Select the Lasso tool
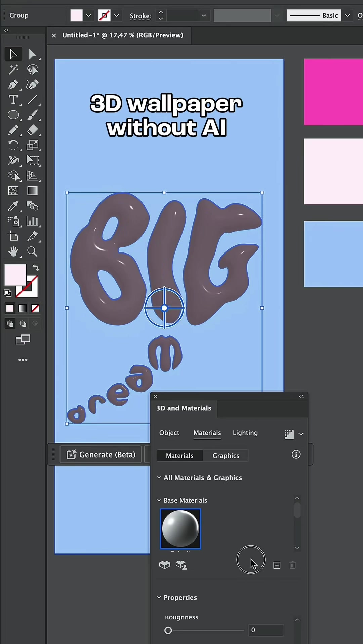 tap(33, 70)
